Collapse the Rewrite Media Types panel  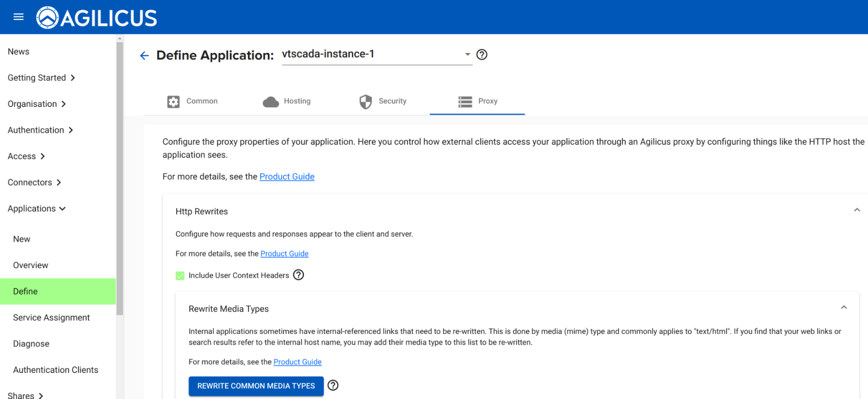point(843,308)
